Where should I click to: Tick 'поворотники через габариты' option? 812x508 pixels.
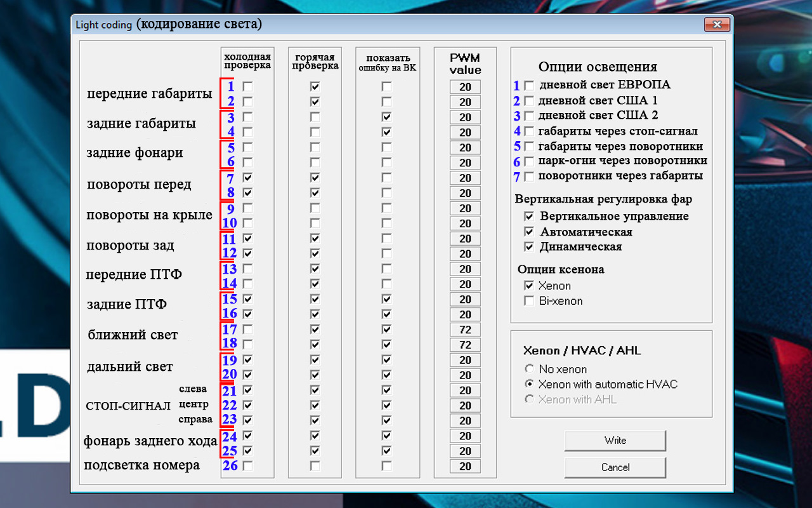528,176
